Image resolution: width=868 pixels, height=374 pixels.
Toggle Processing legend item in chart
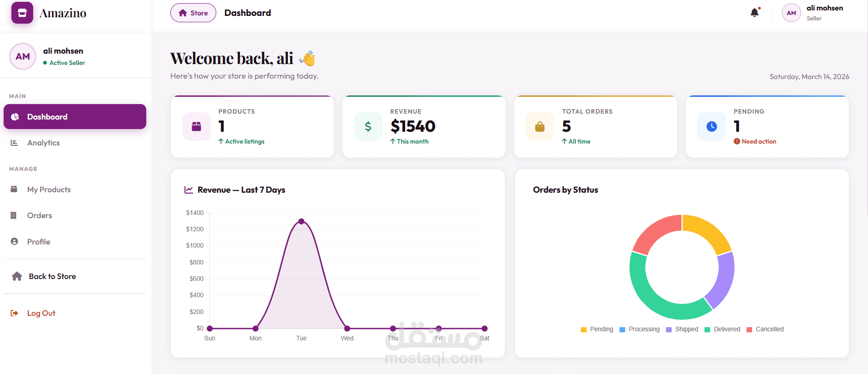tap(640, 329)
